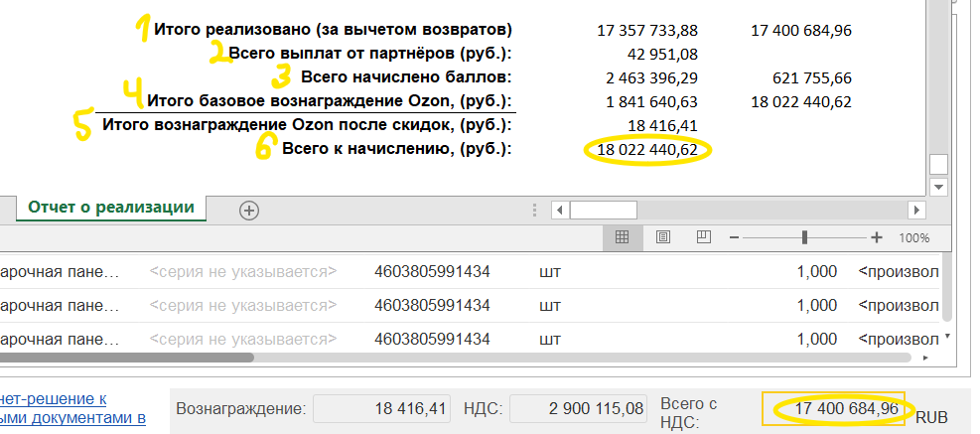980x434 pixels.
Task: Zoom out with the minus button
Action: 735,237
